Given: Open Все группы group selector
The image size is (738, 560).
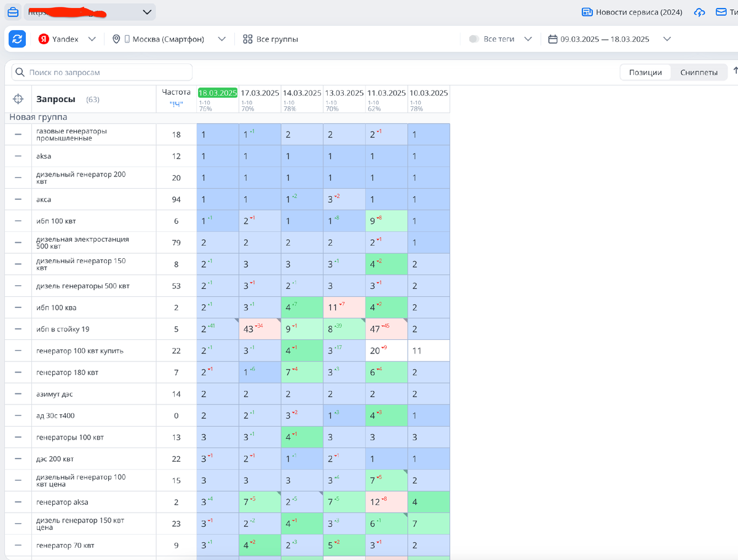Looking at the screenshot, I should (x=271, y=39).
